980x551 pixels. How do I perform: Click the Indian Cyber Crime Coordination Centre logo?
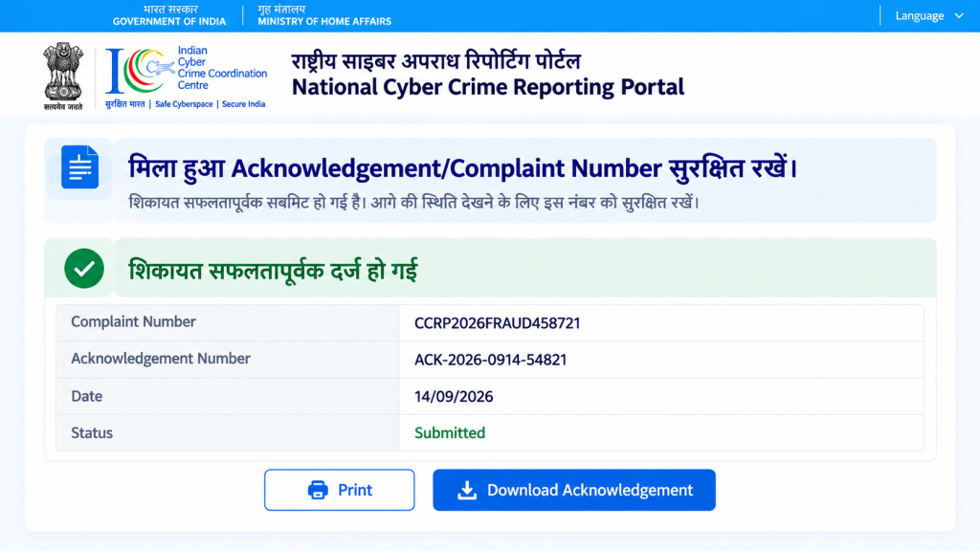(x=187, y=77)
